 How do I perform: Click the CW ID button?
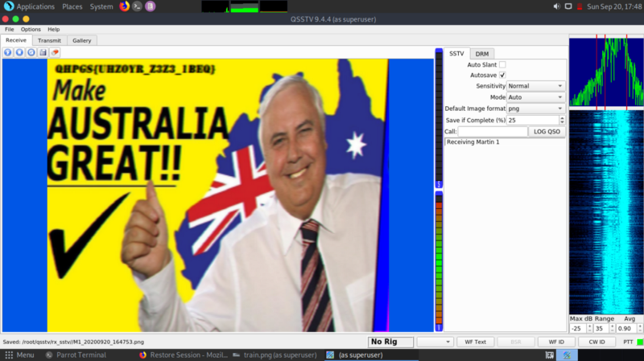click(597, 342)
